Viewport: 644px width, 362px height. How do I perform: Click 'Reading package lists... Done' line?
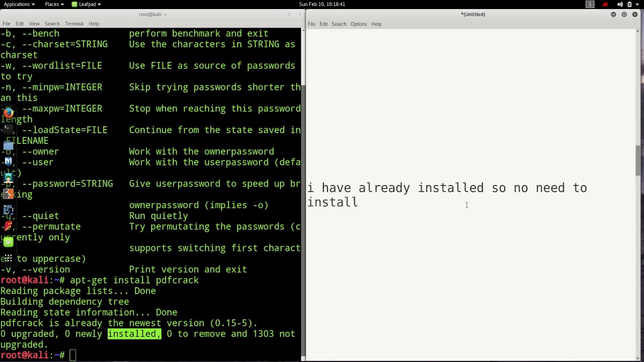(78, 291)
